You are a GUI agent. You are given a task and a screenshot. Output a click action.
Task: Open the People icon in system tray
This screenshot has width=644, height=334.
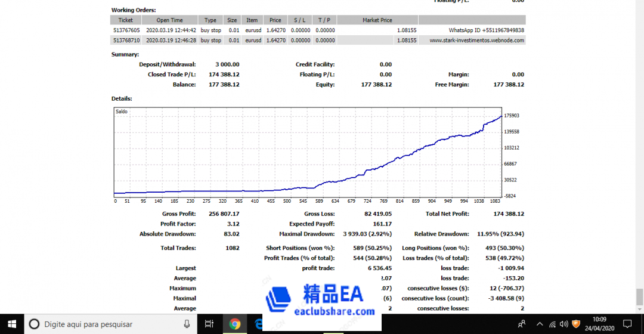pyautogui.click(x=522, y=324)
